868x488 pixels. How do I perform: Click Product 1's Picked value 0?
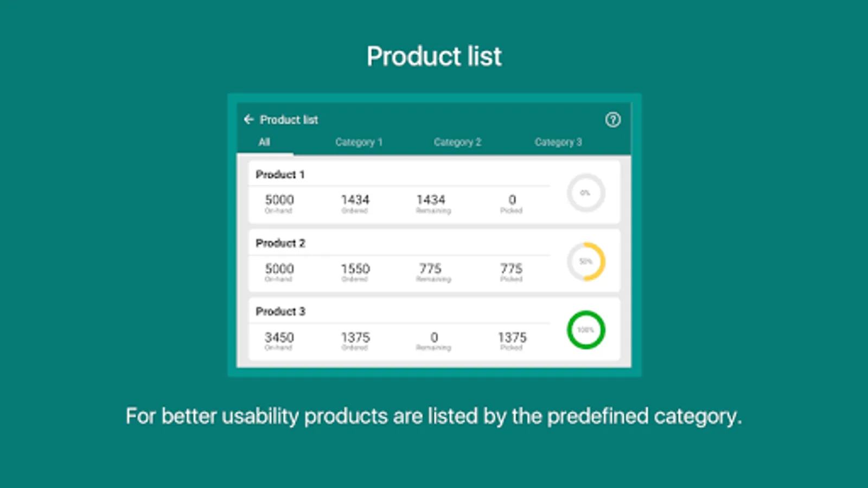tap(512, 200)
